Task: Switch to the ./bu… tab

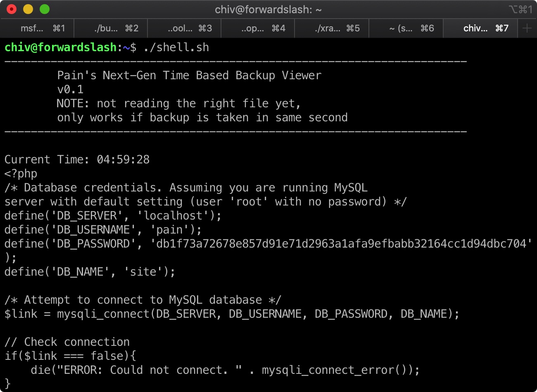Action: click(x=111, y=28)
